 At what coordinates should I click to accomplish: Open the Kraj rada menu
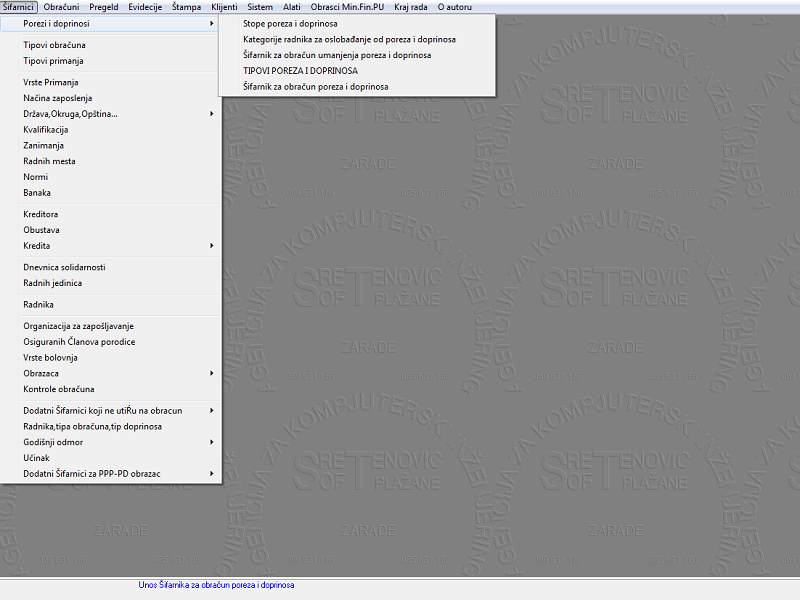pos(411,7)
